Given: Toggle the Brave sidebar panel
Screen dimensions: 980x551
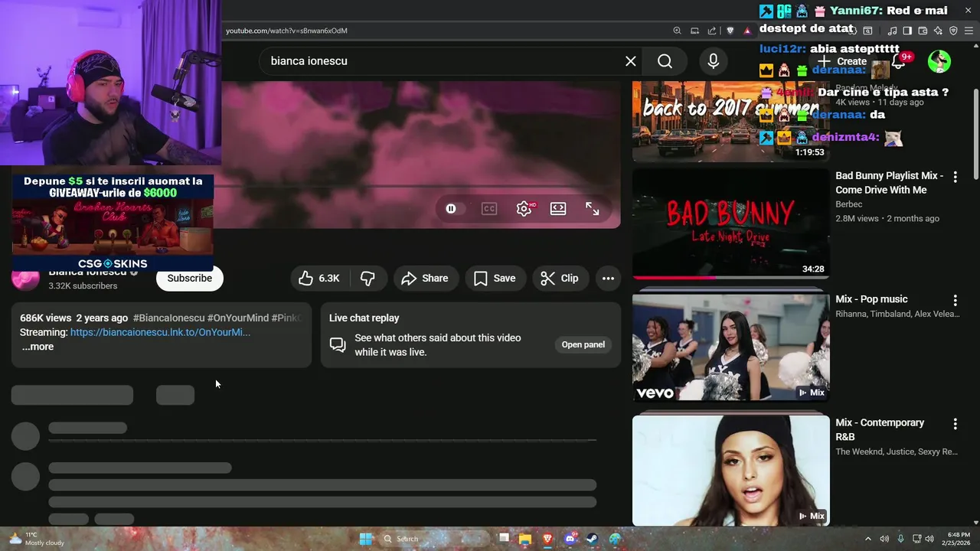Looking at the screenshot, I should [907, 31].
